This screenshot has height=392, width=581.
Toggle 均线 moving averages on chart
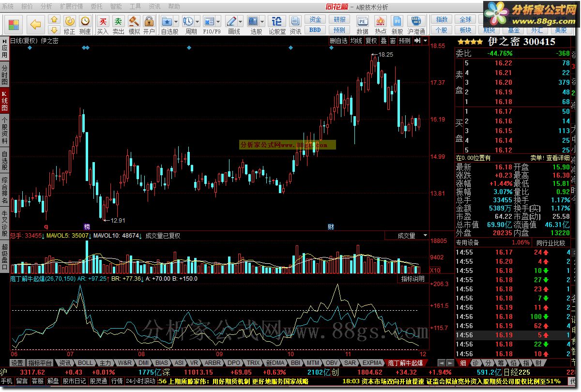pos(356,41)
